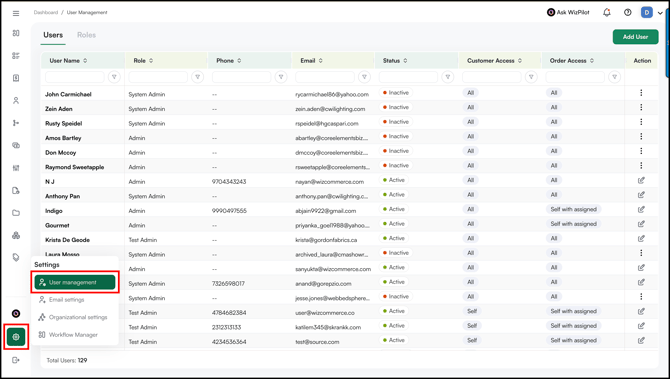The width and height of the screenshot is (670, 379).
Task: Click email rycarmichael86@yahoo.com
Action: [x=332, y=94]
